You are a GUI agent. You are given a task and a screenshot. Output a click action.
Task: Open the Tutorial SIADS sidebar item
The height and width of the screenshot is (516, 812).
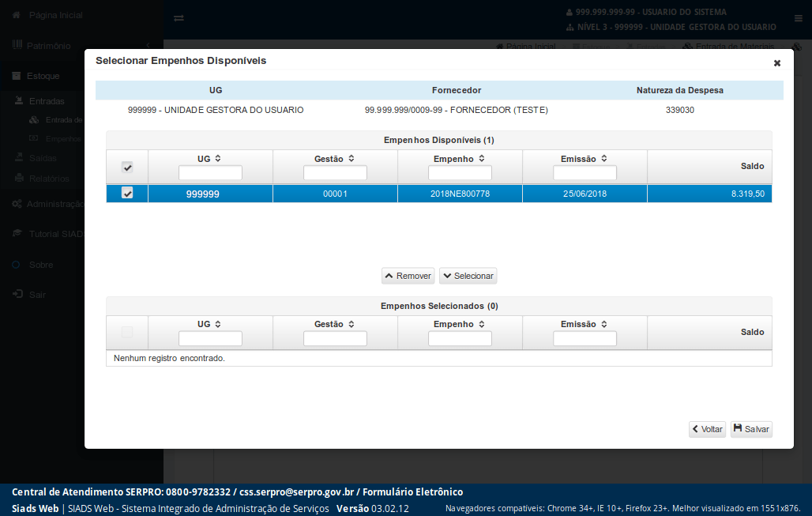pyautogui.click(x=56, y=234)
